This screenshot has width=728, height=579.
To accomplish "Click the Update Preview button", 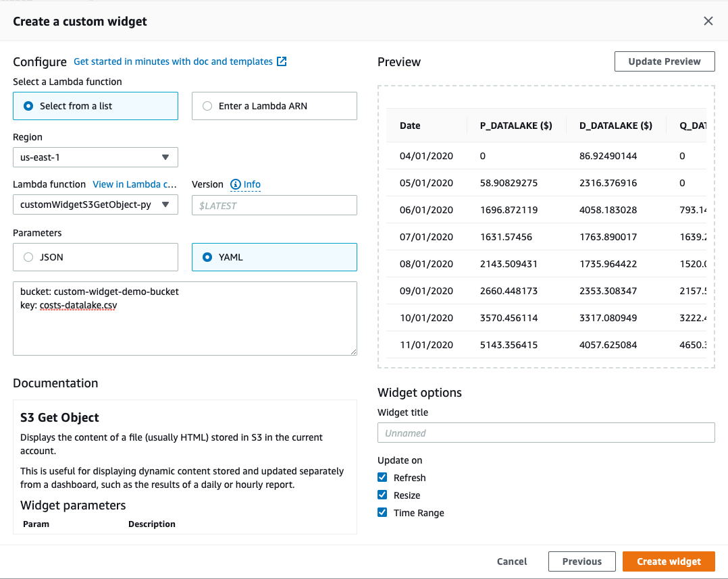I will coord(665,61).
